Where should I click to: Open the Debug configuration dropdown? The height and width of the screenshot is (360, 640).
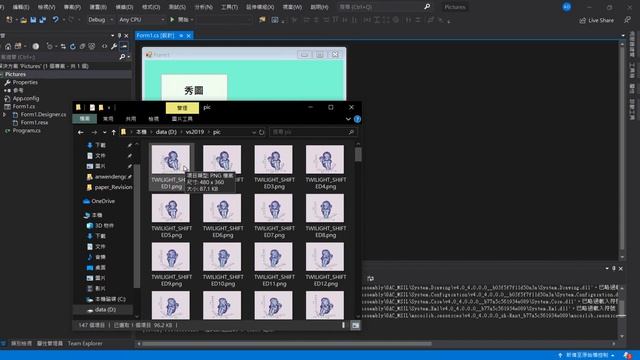pos(112,20)
